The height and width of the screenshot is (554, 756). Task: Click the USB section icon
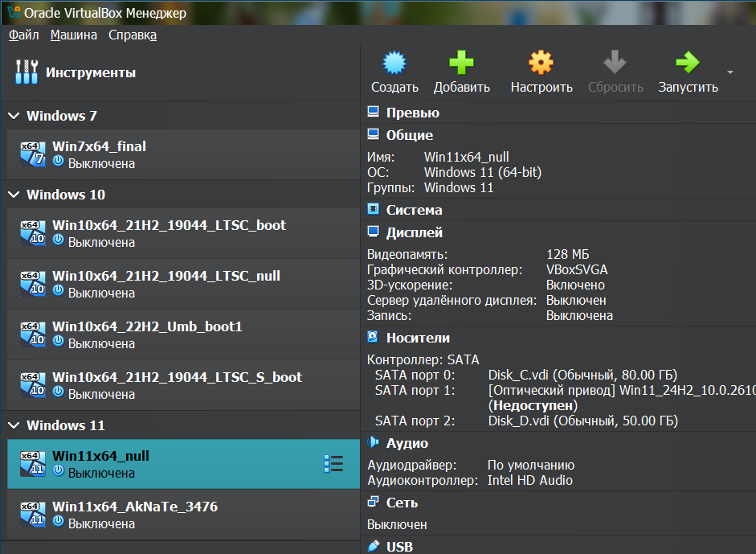tap(373, 546)
